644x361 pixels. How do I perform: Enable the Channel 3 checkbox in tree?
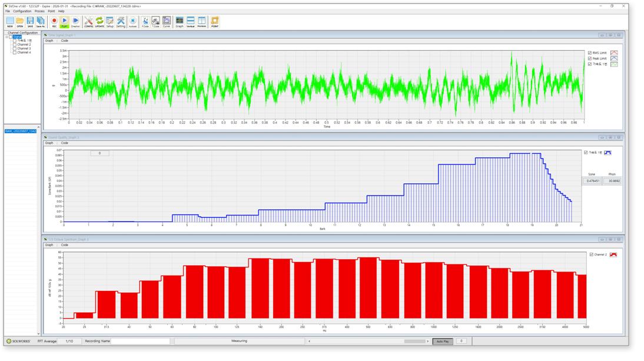pyautogui.click(x=15, y=48)
